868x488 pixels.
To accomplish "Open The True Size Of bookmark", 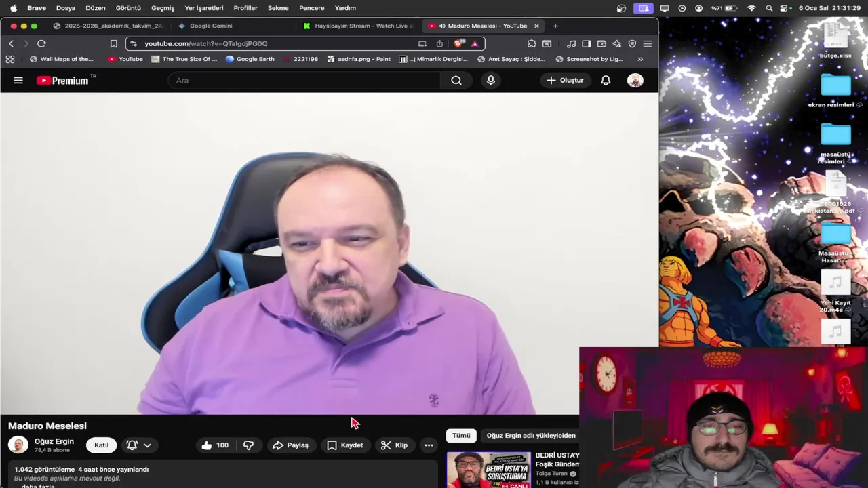I will [184, 59].
